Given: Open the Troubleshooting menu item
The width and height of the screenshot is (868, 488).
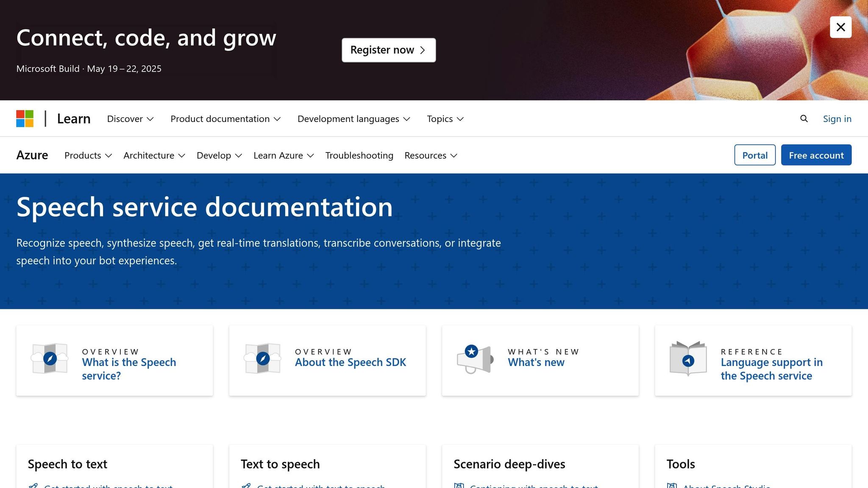Looking at the screenshot, I should click(x=359, y=155).
